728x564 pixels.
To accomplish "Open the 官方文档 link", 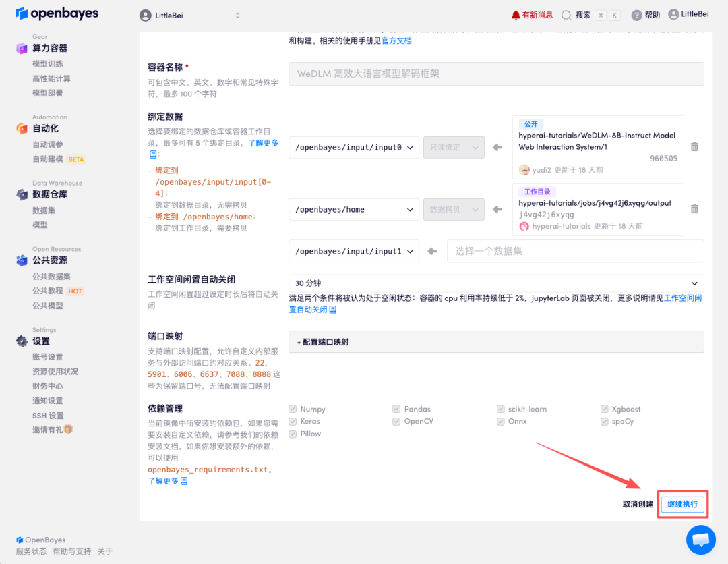I will (x=396, y=41).
